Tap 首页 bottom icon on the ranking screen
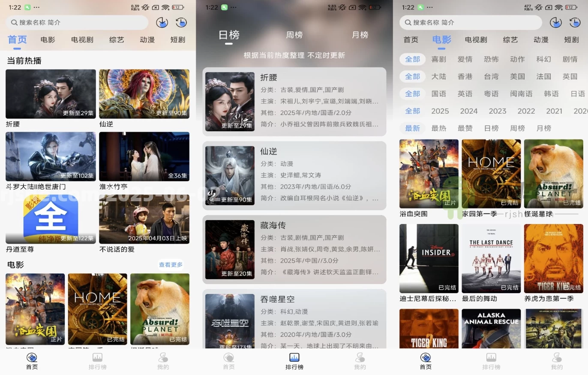Viewport: 588px width, 375px height. click(229, 357)
